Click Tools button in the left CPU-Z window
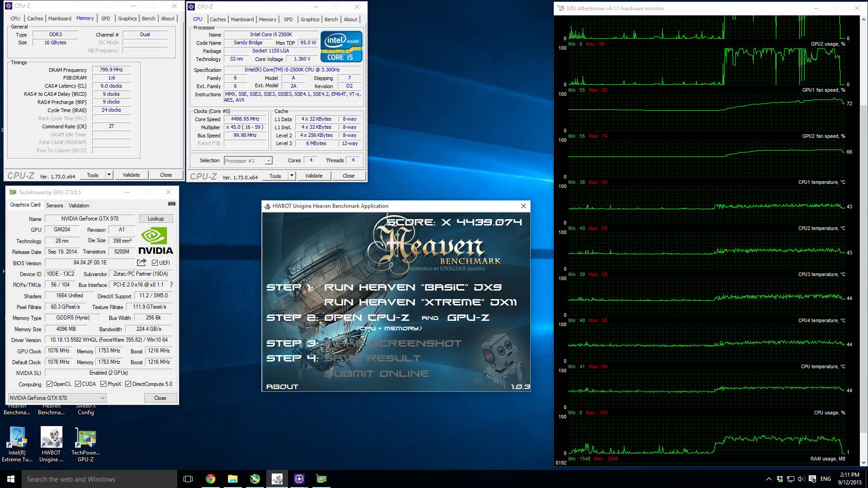The height and width of the screenshot is (488, 868). pos(93,175)
